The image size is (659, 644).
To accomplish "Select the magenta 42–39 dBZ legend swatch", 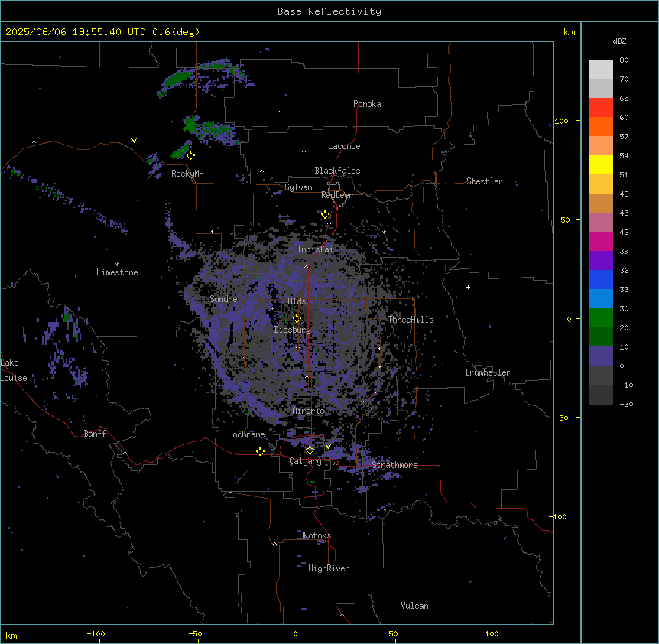I will point(601,241).
